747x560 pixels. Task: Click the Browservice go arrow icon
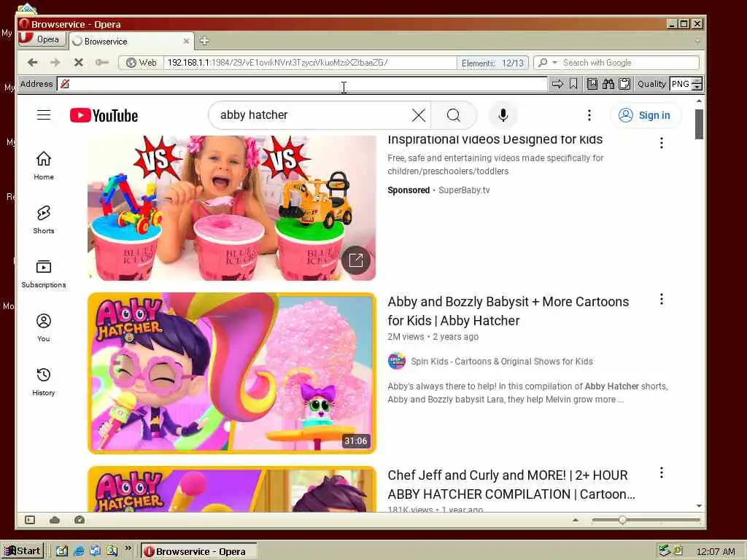coord(557,84)
